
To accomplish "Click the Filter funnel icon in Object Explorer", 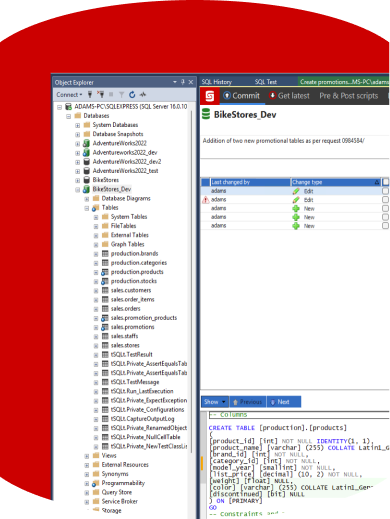I will point(121,95).
